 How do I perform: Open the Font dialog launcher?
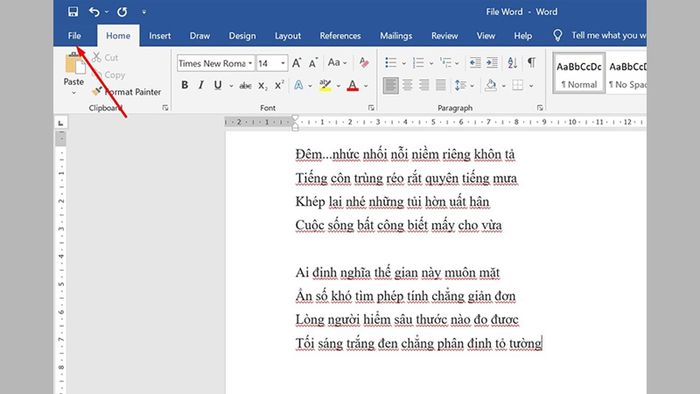point(371,108)
